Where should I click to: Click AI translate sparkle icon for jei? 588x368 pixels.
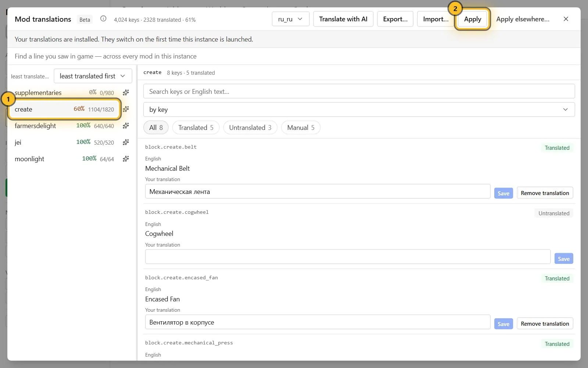[126, 142]
